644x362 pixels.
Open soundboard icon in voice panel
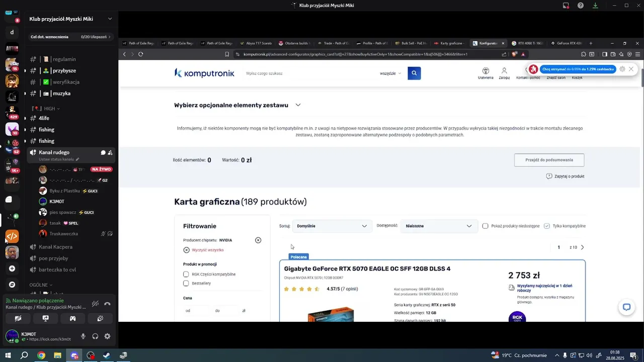pos(100,318)
